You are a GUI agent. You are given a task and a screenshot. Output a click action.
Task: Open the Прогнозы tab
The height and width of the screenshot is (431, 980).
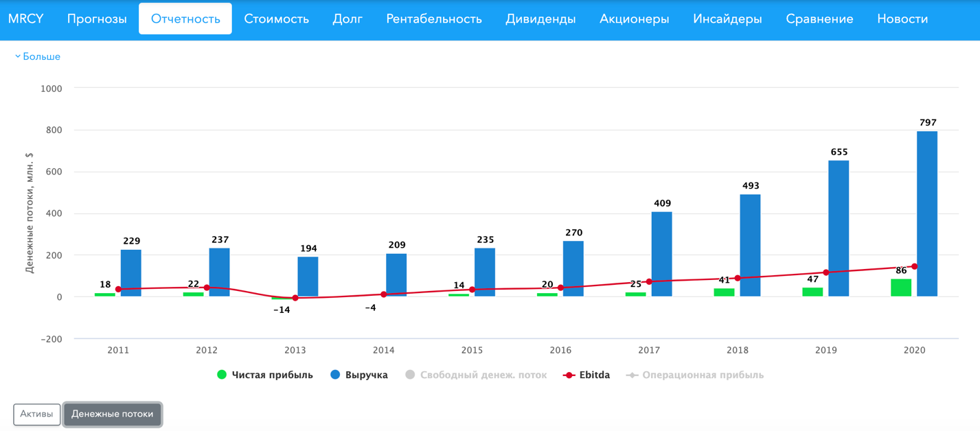tap(97, 19)
